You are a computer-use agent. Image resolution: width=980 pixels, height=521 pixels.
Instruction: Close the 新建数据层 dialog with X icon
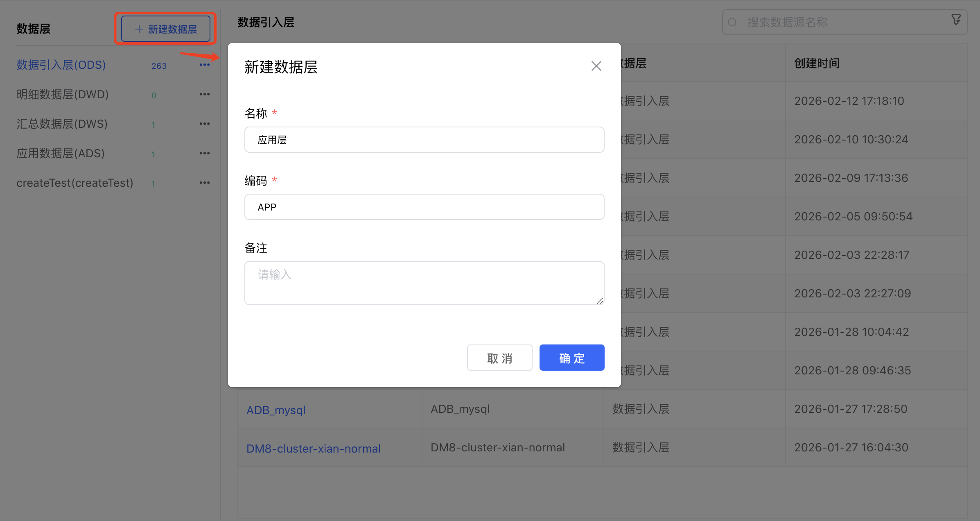click(x=596, y=66)
